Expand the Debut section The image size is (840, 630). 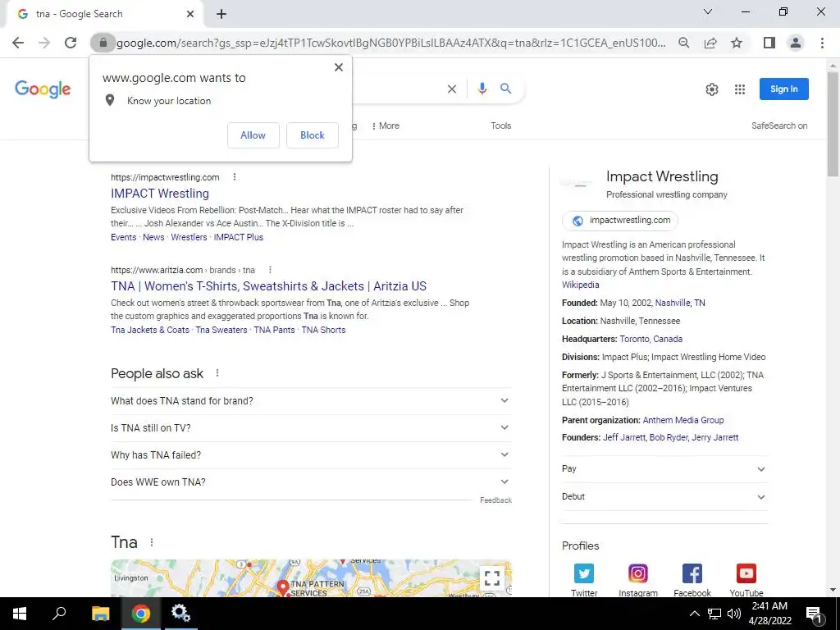[664, 496]
